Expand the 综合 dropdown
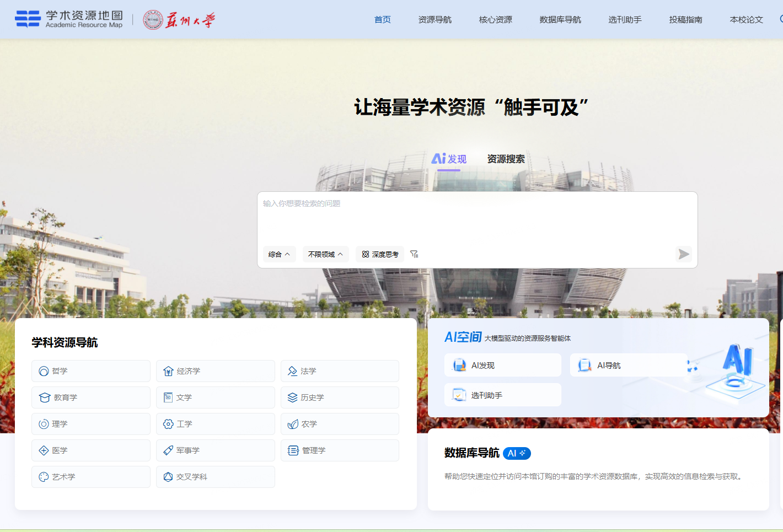783x532 pixels. 279,254
